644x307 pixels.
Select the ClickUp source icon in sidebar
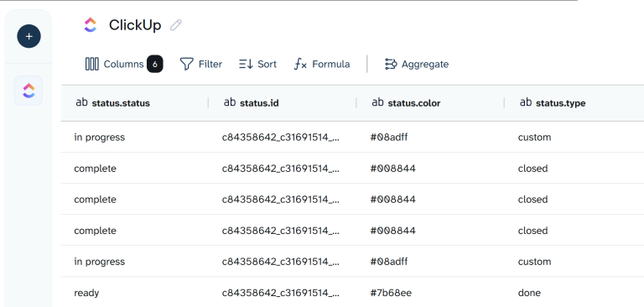point(29,91)
